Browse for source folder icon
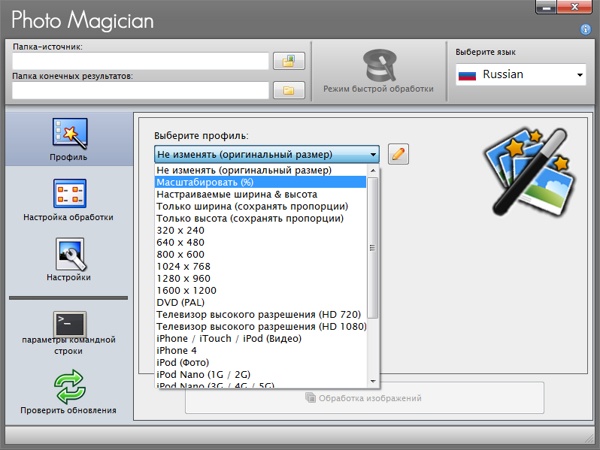Screen dimensions: 600x450 pyautogui.click(x=288, y=61)
